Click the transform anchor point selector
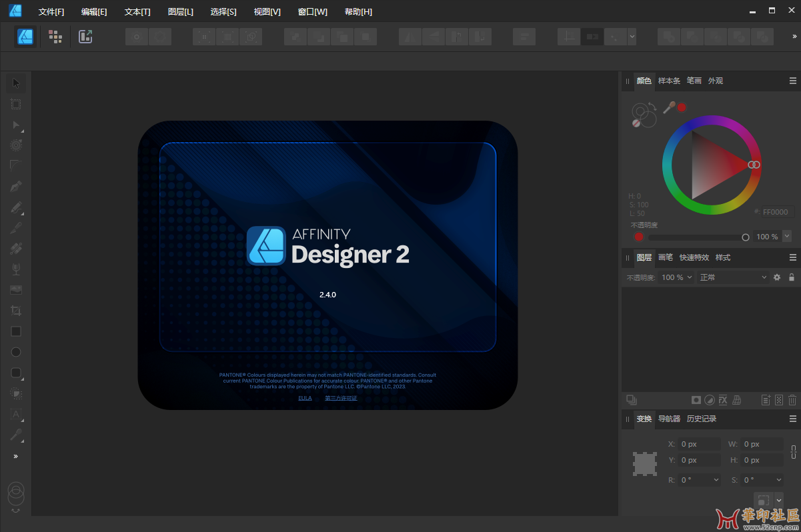801x532 pixels. coord(645,463)
